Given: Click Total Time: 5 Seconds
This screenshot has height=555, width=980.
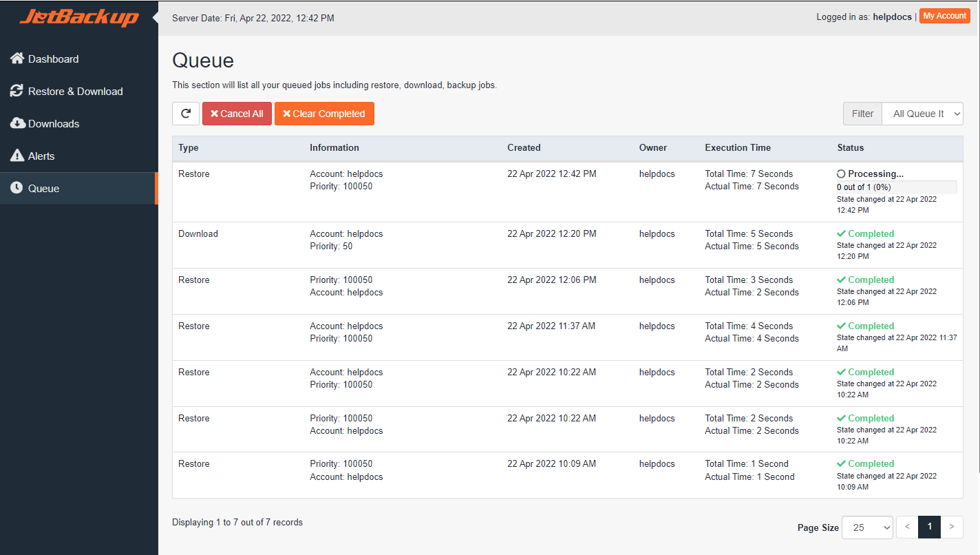Looking at the screenshot, I should 749,234.
